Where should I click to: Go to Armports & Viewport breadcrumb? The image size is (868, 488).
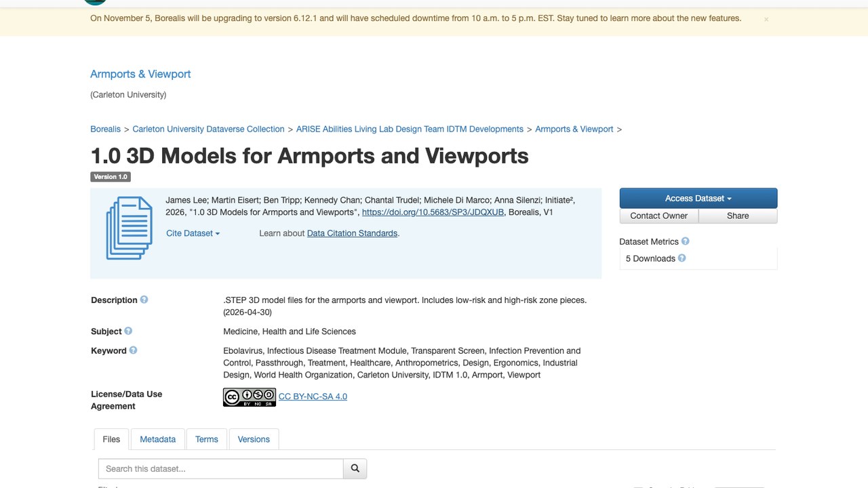coord(574,129)
